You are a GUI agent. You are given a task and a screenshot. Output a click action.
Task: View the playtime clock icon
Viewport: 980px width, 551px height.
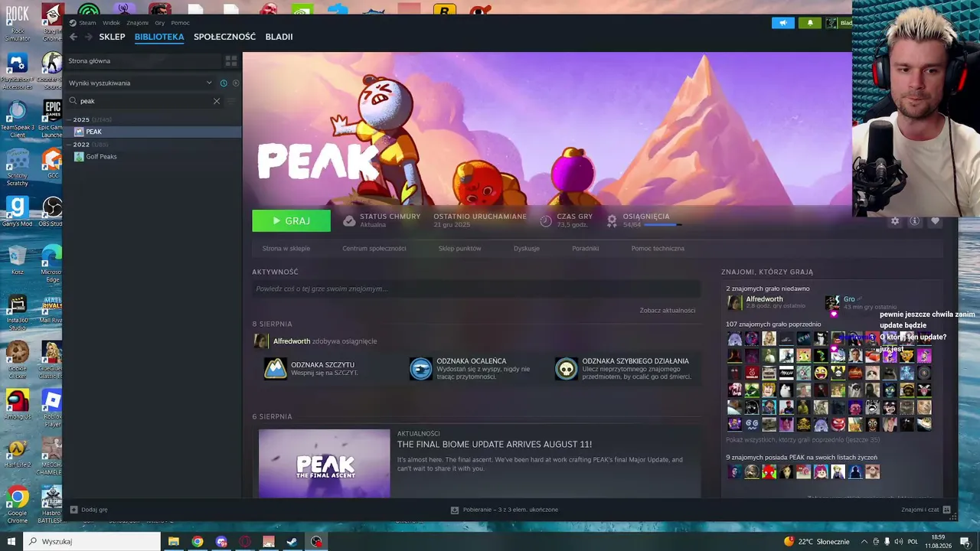[546, 220]
